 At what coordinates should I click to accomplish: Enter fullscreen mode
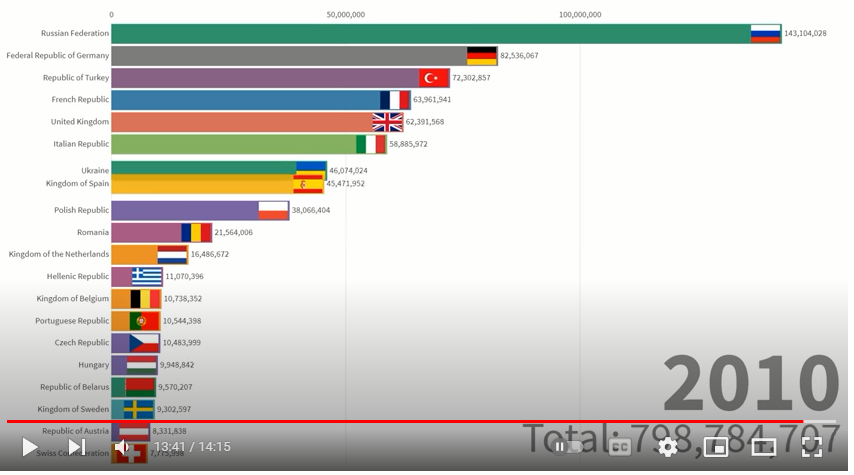(x=812, y=447)
